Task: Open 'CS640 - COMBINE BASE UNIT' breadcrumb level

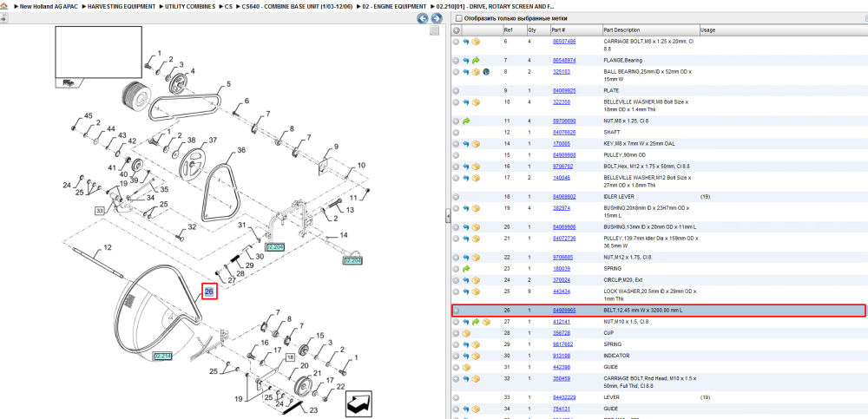Action: (x=297, y=6)
